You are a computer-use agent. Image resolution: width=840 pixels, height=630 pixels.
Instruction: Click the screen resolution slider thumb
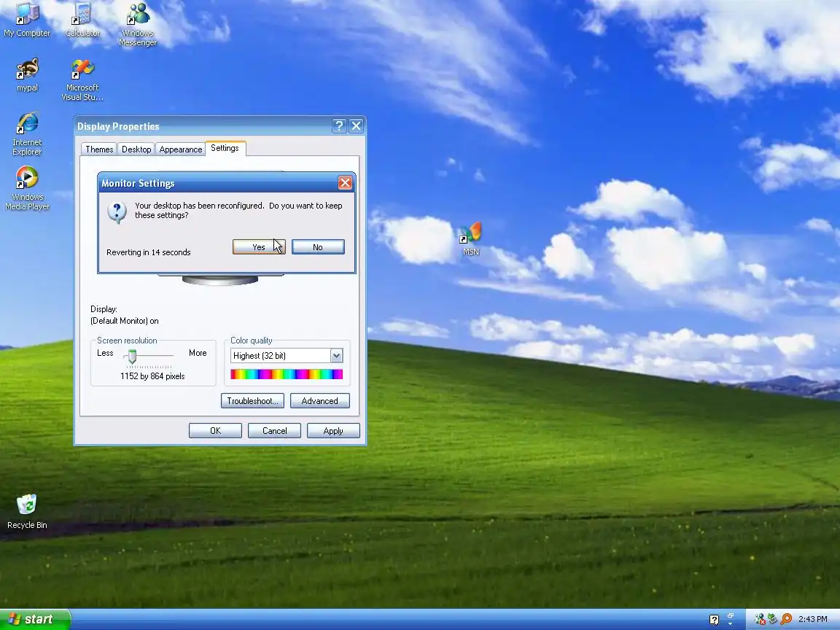132,357
